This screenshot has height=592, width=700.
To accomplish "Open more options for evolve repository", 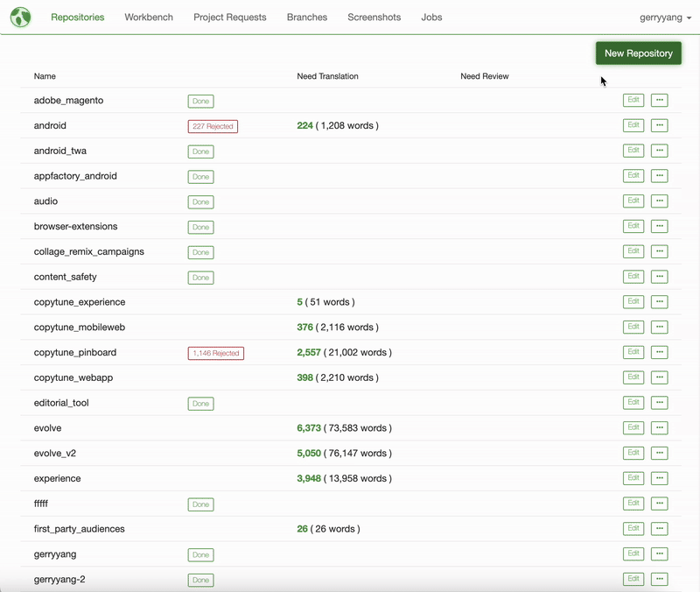I will point(660,427).
